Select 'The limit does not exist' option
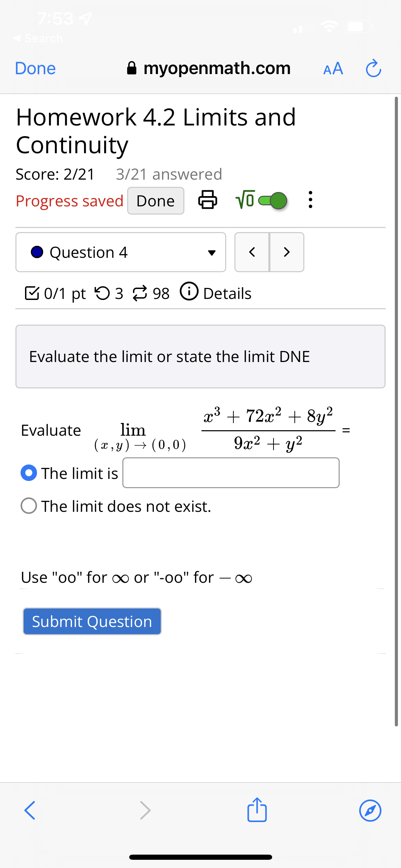 (x=29, y=506)
